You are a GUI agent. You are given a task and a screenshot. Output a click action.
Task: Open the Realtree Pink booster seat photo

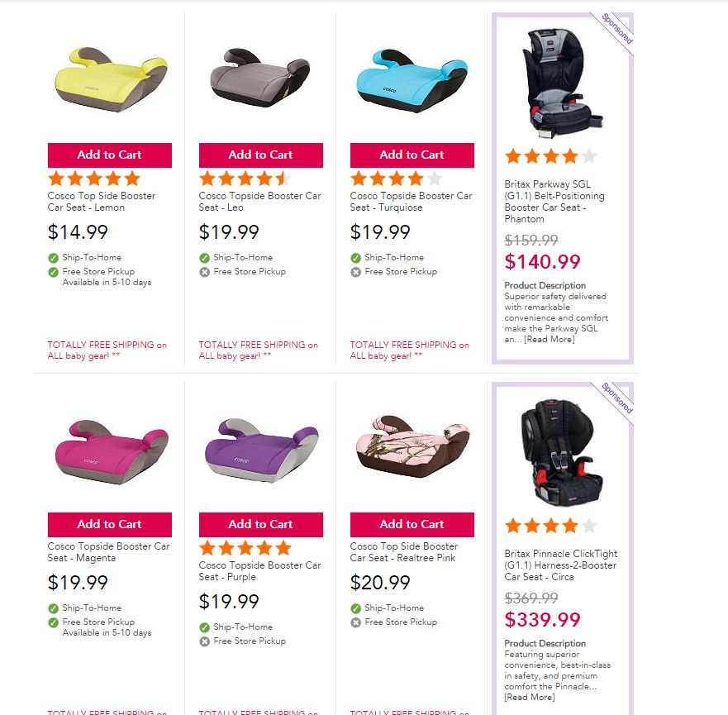pyautogui.click(x=412, y=449)
